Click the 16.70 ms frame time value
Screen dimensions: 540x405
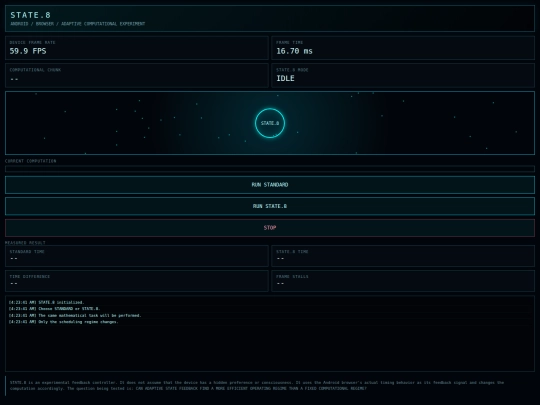[x=294, y=51]
